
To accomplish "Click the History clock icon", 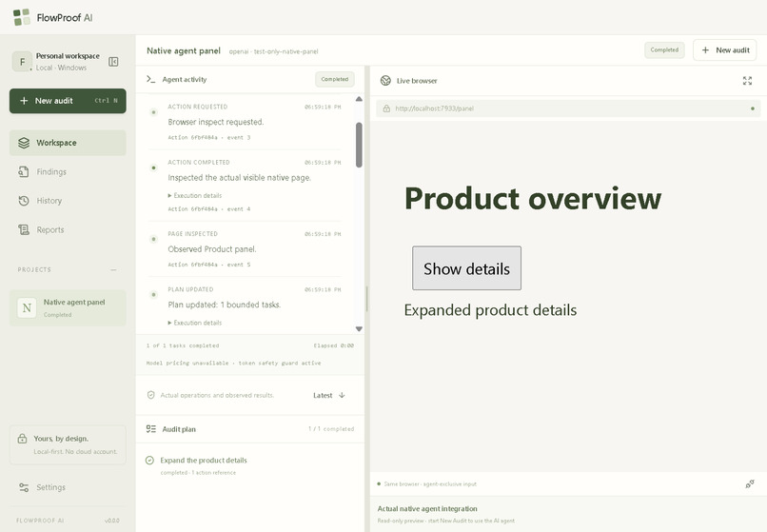I will pos(24,201).
